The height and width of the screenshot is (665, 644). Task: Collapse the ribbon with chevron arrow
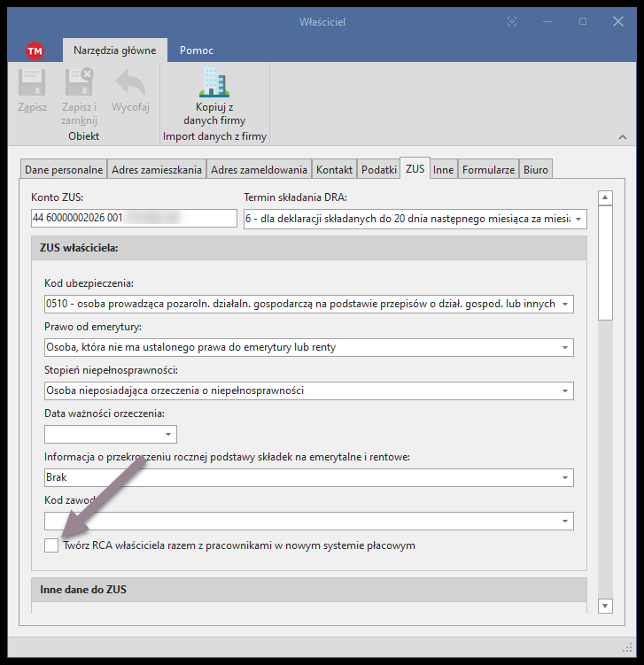coord(622,137)
